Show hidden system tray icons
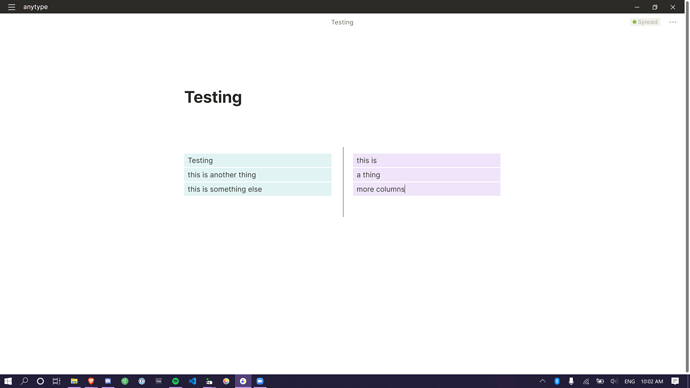Image resolution: width=690 pixels, height=388 pixels. [x=542, y=381]
